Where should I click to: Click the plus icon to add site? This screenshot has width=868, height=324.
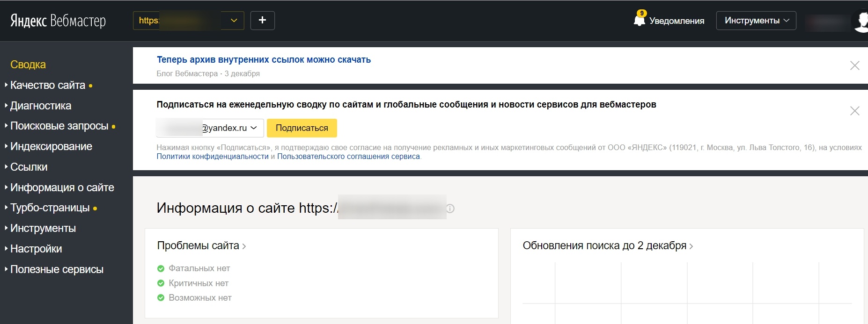[262, 20]
